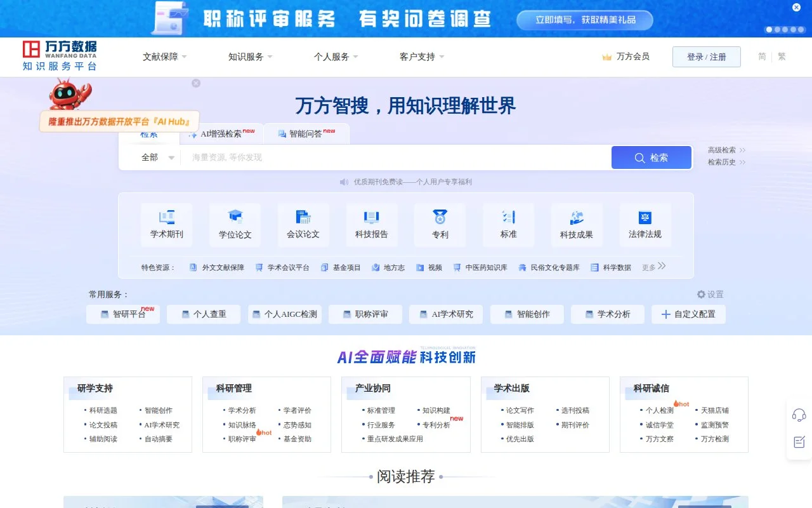Switch to traditional Chinese 繁
The width and height of the screenshot is (812, 508).
click(782, 57)
